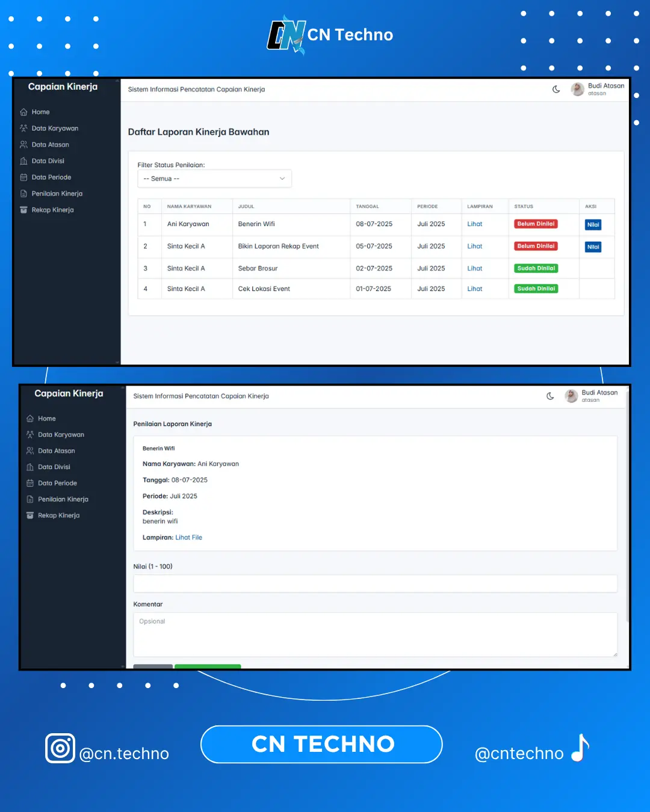This screenshot has width=650, height=812.
Task: Click Nilai button for Bikin Laporan Rekap Event
Action: (593, 247)
